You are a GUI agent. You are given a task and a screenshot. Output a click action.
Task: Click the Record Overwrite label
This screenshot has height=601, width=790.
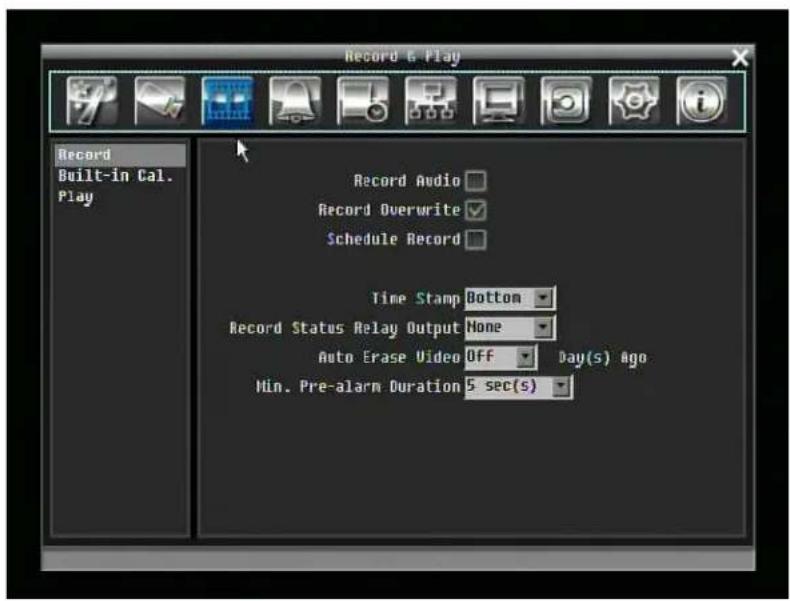tap(389, 210)
